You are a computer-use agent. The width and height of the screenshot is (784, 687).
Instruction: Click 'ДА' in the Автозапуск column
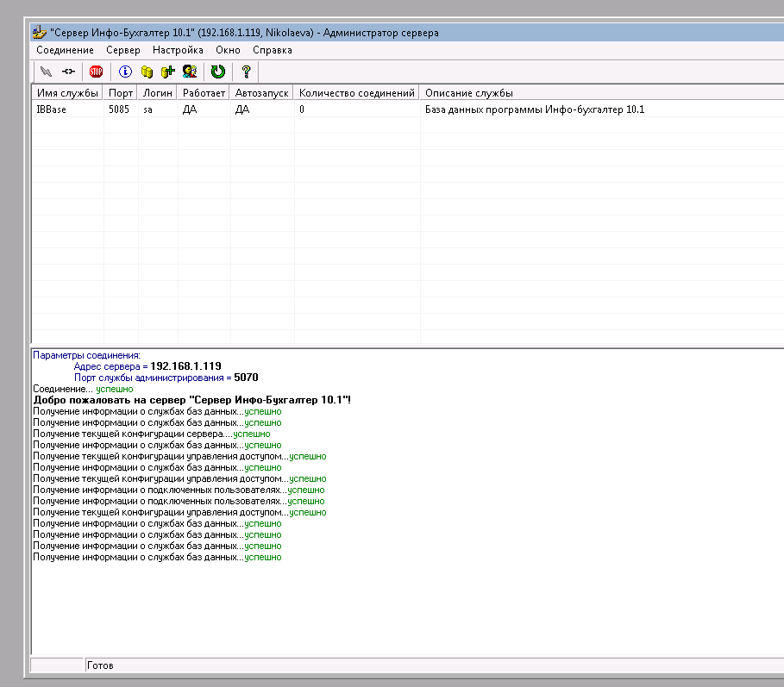click(x=242, y=109)
